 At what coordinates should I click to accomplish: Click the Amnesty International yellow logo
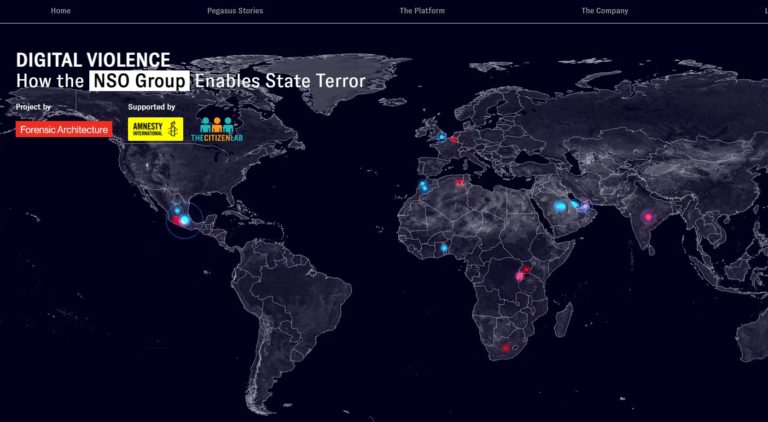[x=156, y=129]
